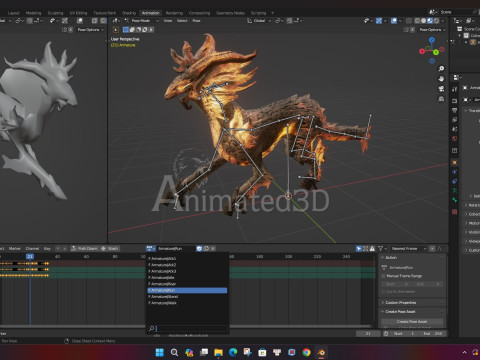Unlink the action with X icon
The width and height of the screenshot is (480, 360).
pos(213,249)
